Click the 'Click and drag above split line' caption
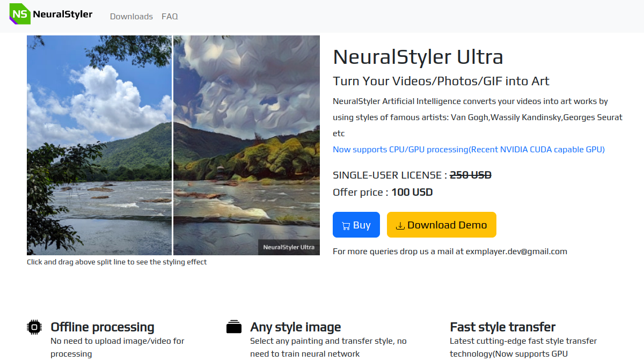Image resolution: width=644 pixels, height=362 pixels. click(x=116, y=262)
